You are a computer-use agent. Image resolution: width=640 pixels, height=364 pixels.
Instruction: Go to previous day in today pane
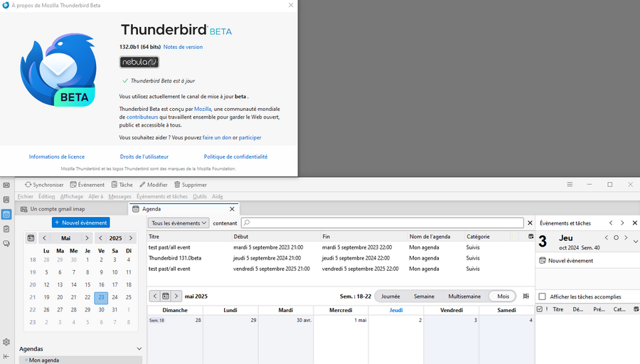tap(607, 237)
